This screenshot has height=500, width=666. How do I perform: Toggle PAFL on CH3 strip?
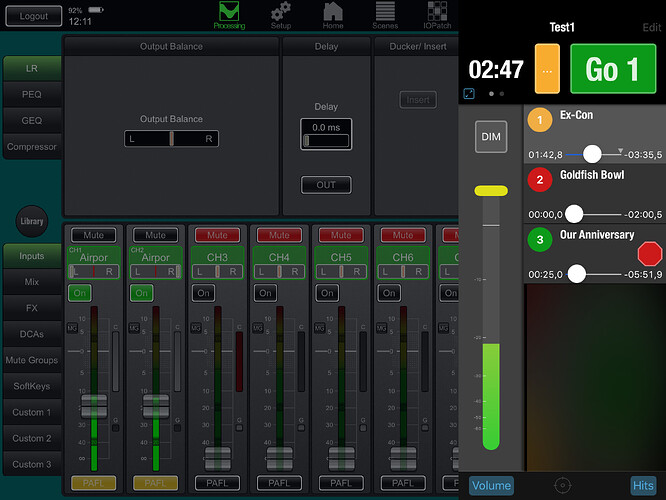pos(217,483)
